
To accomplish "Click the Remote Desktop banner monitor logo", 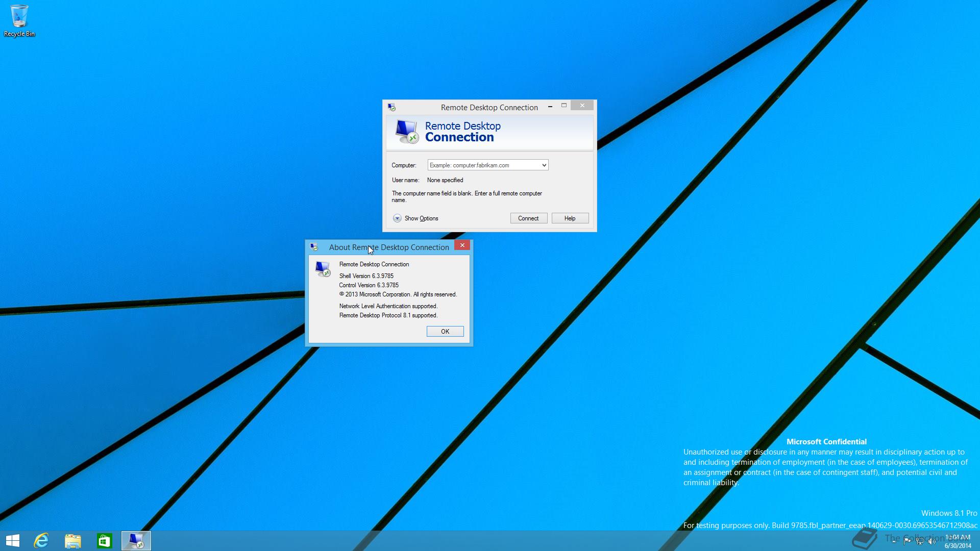I will (407, 132).
